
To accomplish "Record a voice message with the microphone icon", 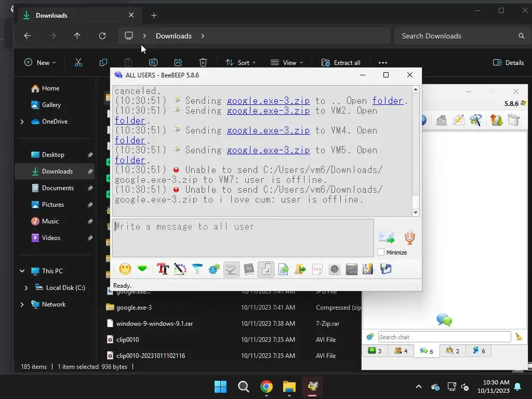I will click(409, 237).
